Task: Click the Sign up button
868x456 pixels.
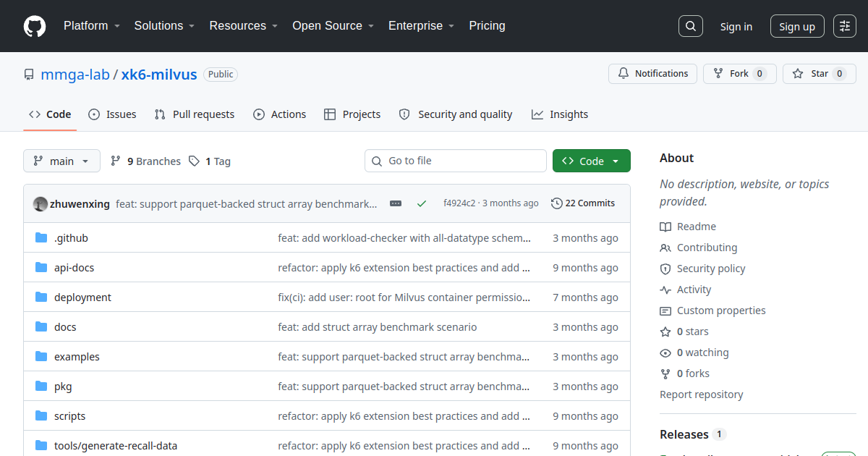Action: pos(797,27)
